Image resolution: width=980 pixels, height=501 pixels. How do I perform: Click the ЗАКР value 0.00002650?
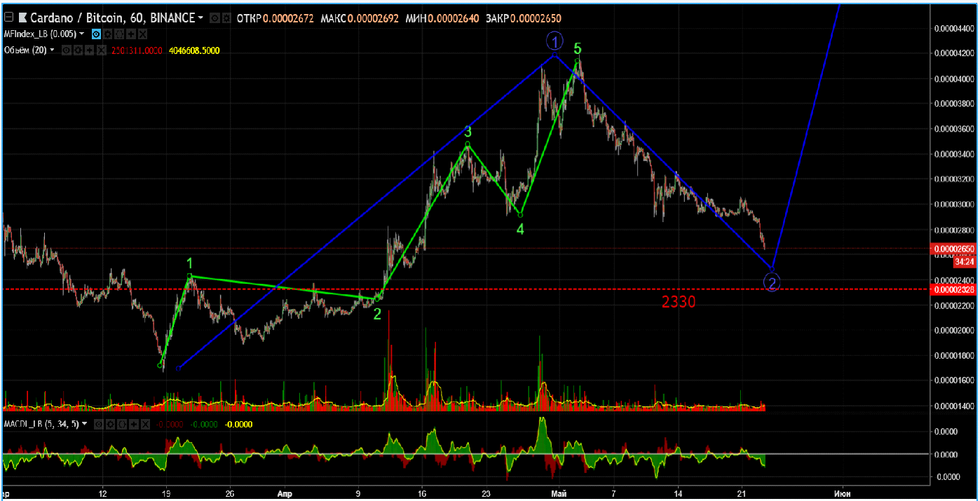536,18
